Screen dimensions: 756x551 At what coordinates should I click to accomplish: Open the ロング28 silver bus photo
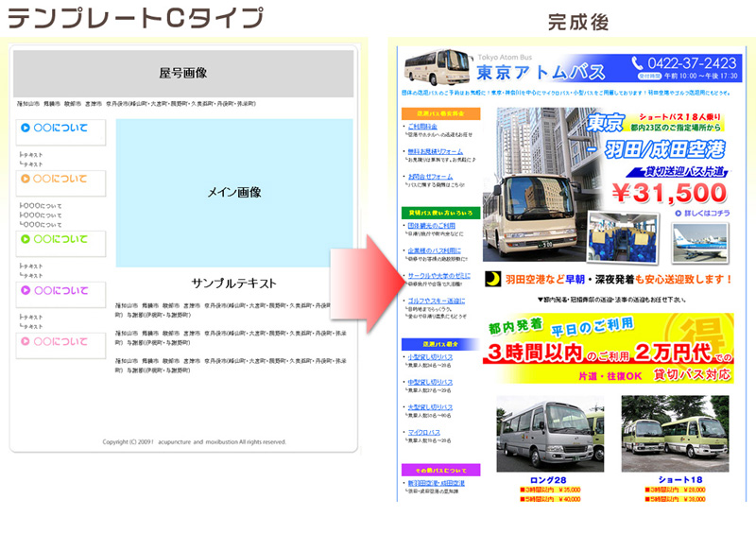point(550,434)
